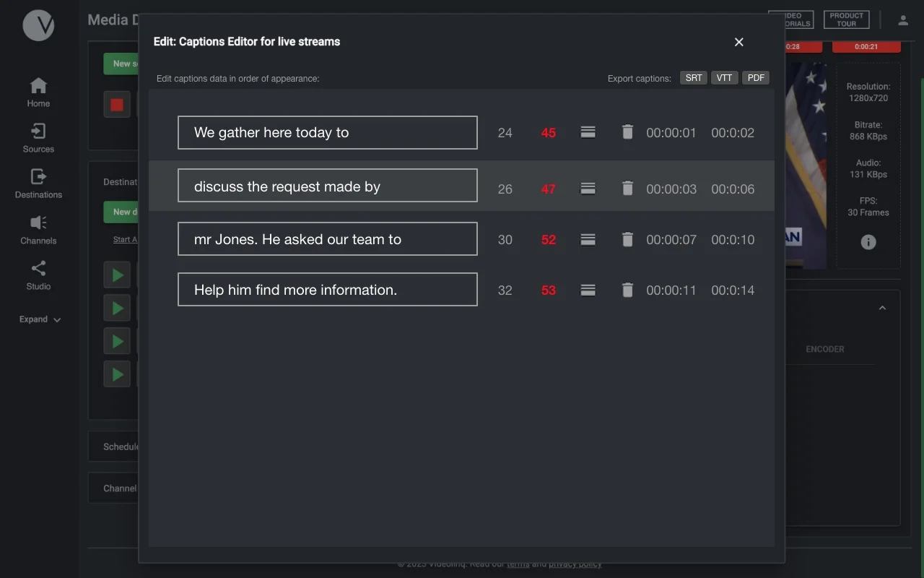Export captions as VTT
Image resolution: width=924 pixels, height=578 pixels.
724,78
